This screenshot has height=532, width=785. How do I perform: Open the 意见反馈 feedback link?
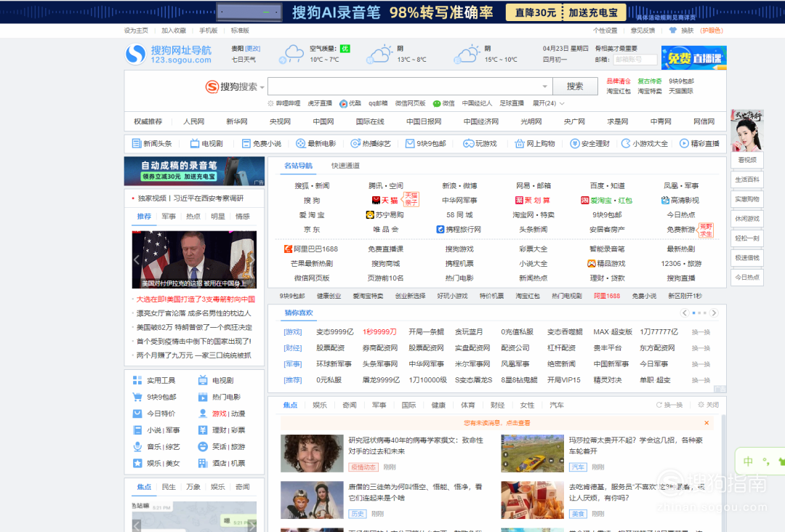(x=643, y=31)
